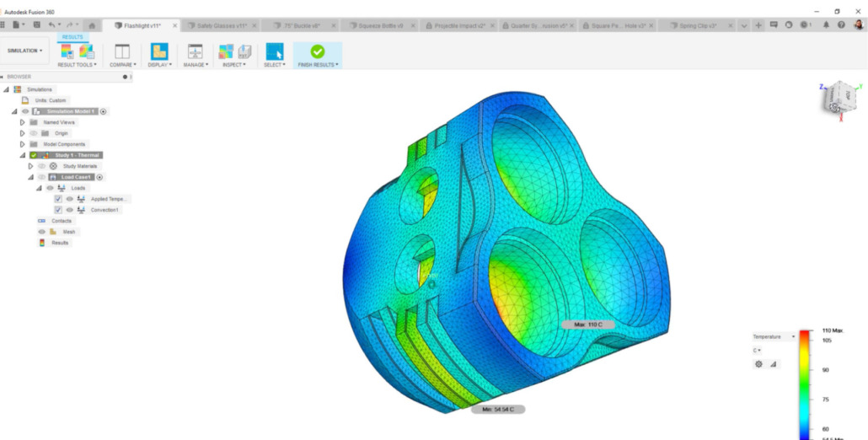868x440 pixels.
Task: Expand the Model Components folder
Action: tap(23, 144)
